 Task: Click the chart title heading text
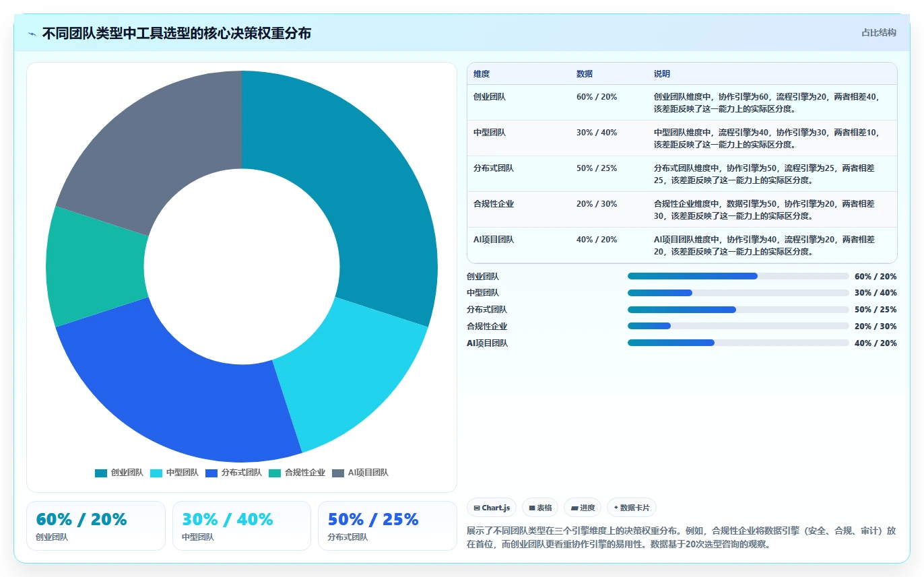pyautogui.click(x=176, y=33)
